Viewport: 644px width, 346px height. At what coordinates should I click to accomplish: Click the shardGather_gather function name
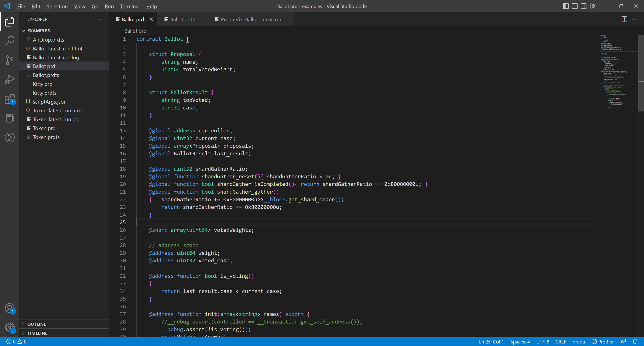[x=245, y=192]
